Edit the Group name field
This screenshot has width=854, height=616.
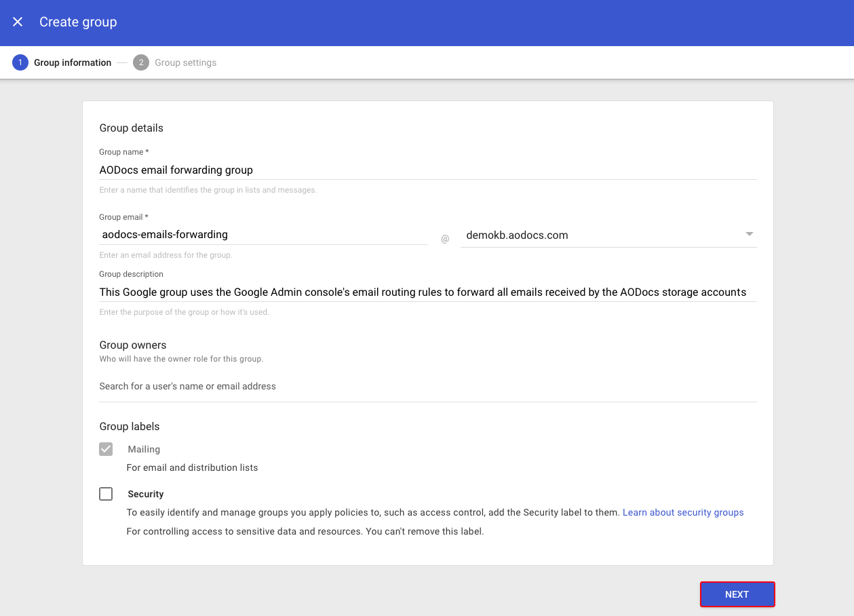[x=428, y=170]
